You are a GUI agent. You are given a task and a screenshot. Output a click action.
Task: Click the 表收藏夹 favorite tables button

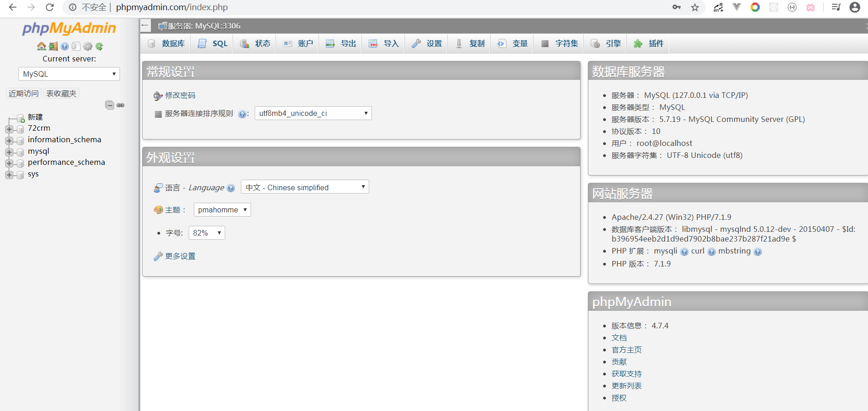point(61,93)
